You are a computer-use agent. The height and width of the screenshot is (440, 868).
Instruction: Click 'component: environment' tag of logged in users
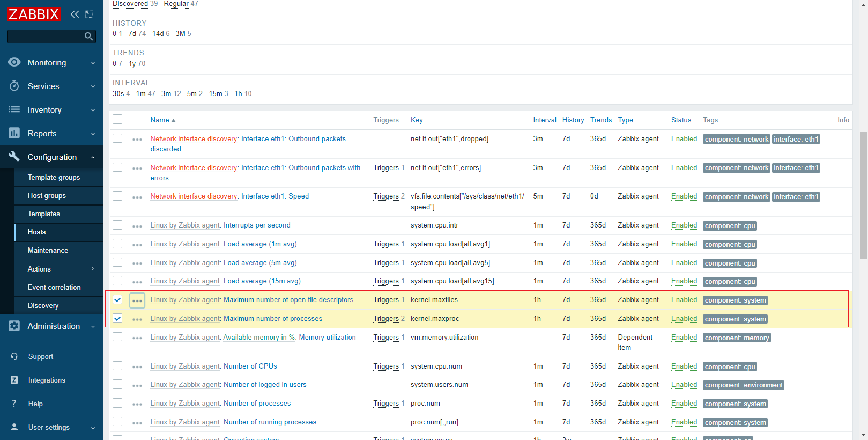pyautogui.click(x=744, y=385)
